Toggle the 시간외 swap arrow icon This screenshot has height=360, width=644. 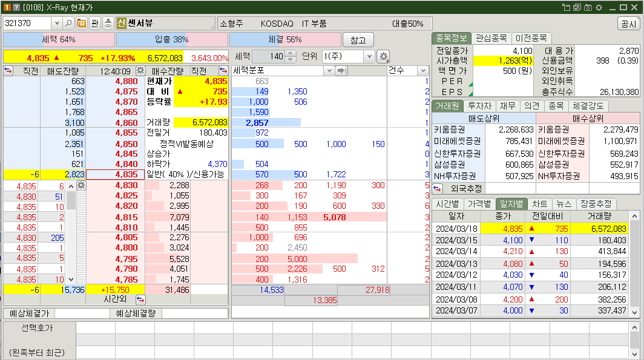click(140, 299)
